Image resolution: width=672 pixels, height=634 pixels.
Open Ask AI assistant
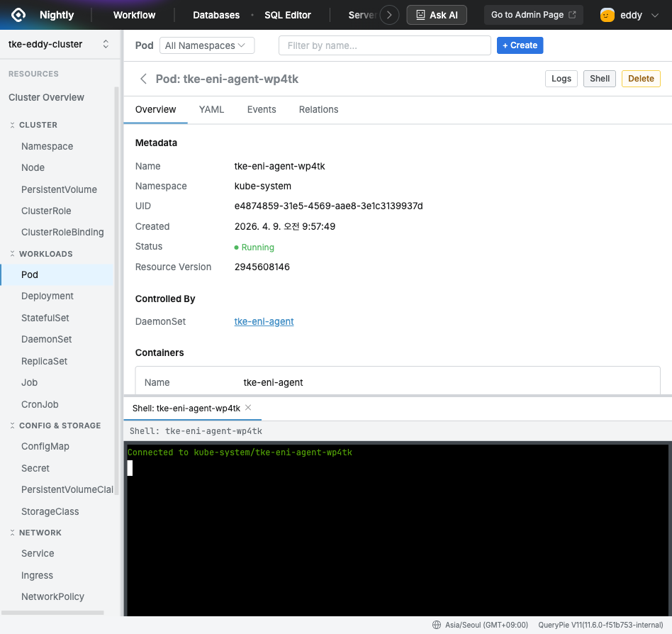[437, 15]
